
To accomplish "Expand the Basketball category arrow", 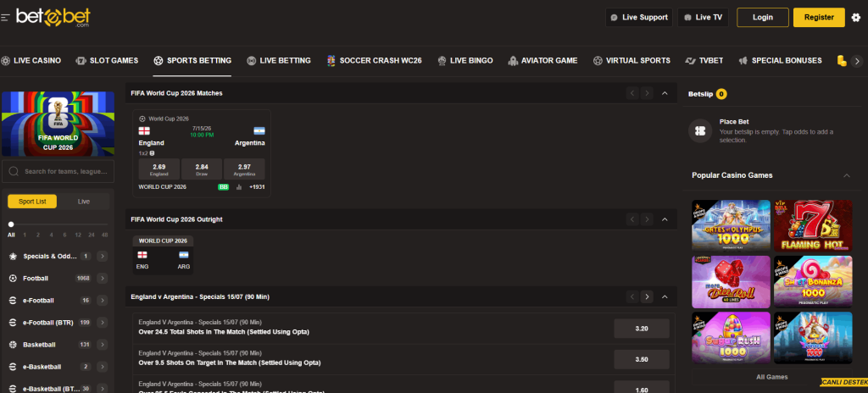I will (x=103, y=345).
